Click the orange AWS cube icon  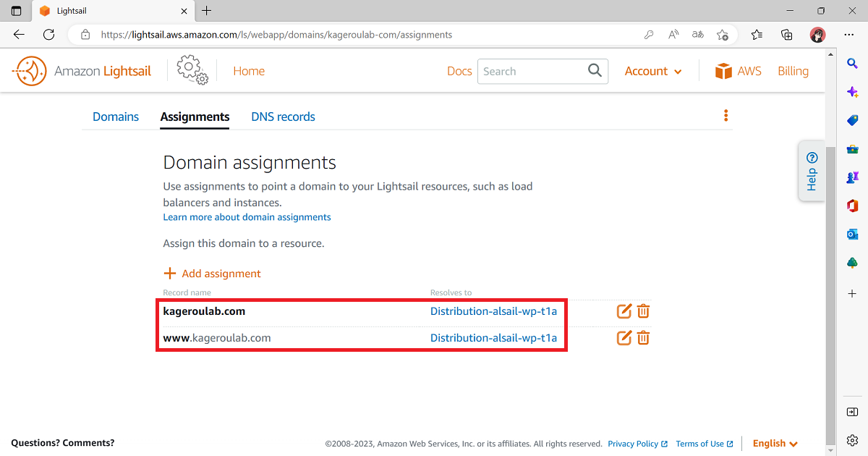723,70
